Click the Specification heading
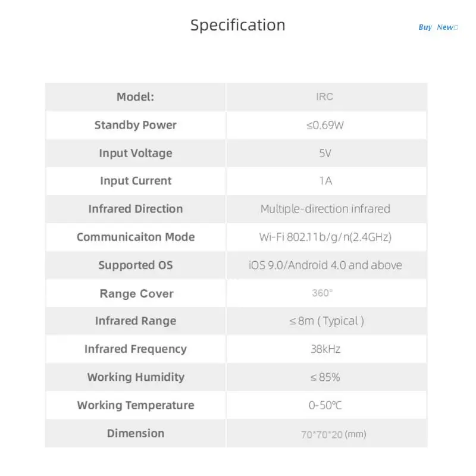 pyautogui.click(x=237, y=25)
